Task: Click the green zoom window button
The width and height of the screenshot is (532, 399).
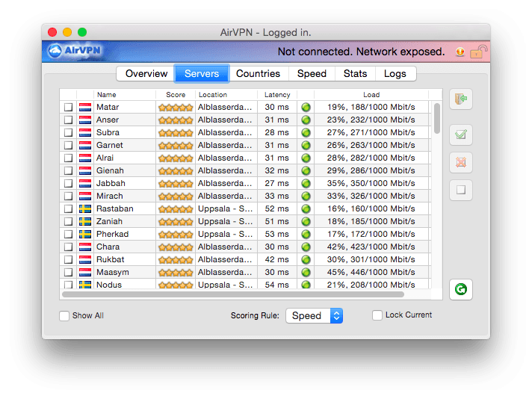Action: coord(81,32)
